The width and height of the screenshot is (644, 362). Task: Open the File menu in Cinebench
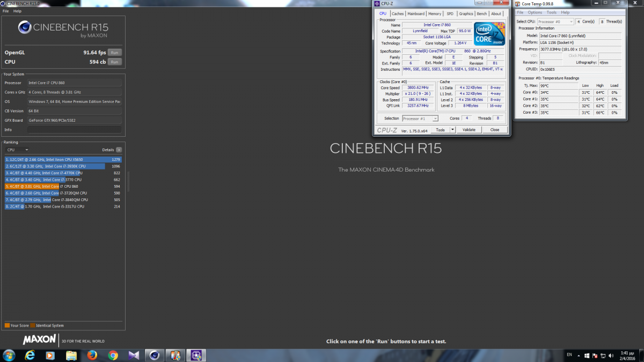(6, 11)
